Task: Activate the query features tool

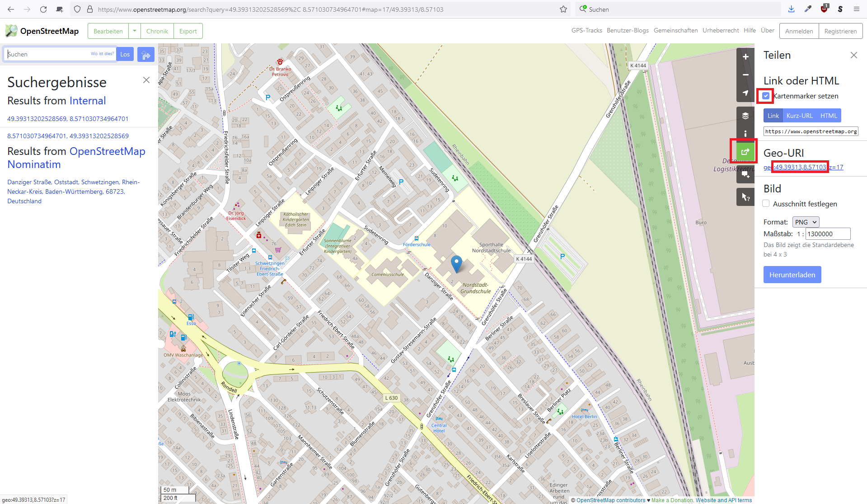Action: point(745,197)
